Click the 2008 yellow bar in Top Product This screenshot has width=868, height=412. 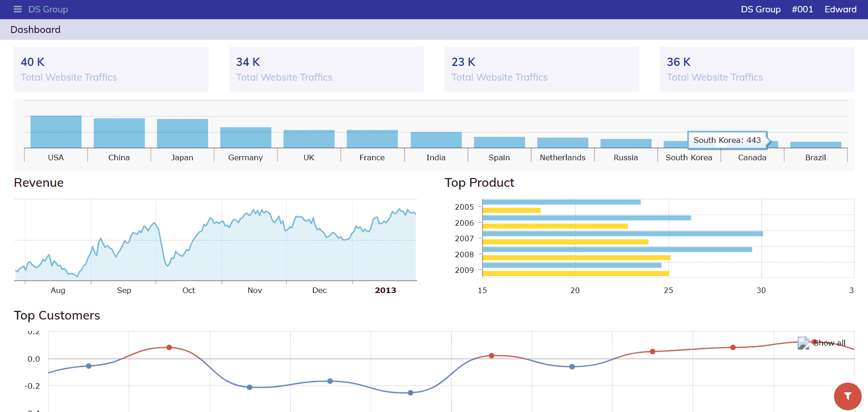click(577, 258)
